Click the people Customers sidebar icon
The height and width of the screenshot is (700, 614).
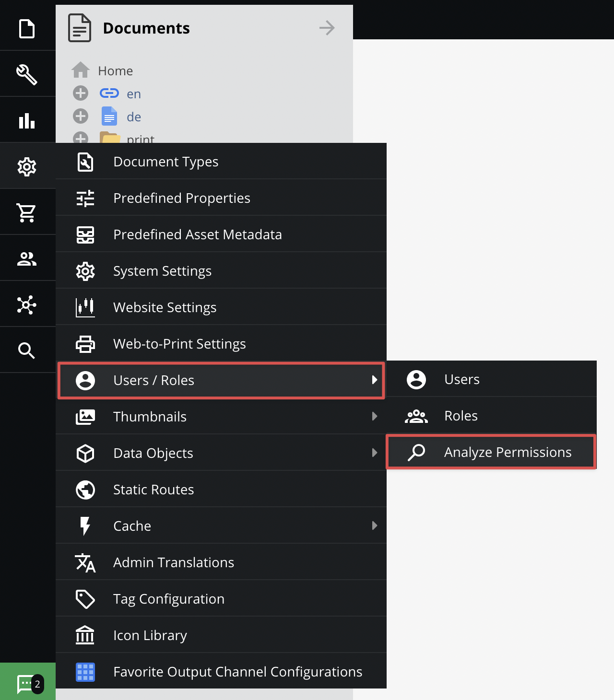(27, 259)
